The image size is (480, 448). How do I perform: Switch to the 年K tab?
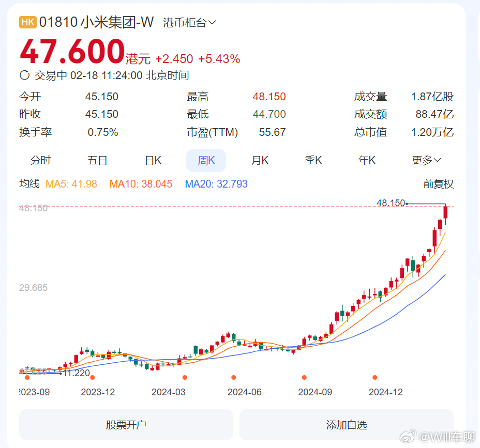[x=367, y=160]
